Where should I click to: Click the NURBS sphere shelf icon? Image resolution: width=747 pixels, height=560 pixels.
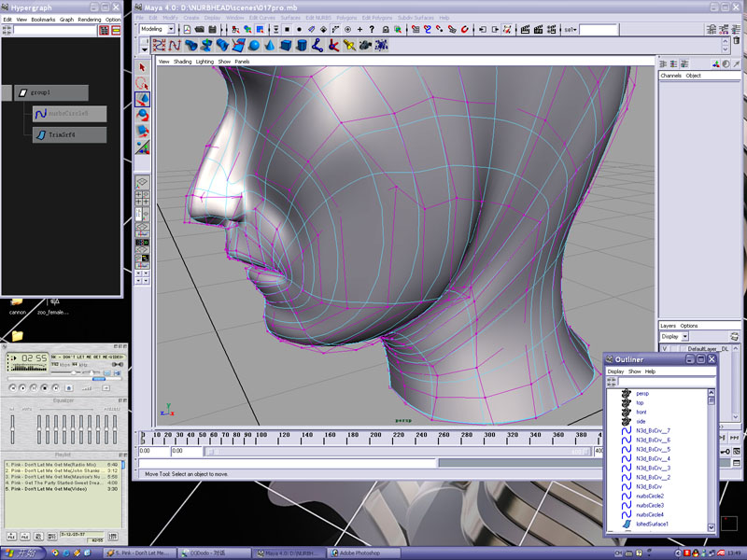[254, 46]
